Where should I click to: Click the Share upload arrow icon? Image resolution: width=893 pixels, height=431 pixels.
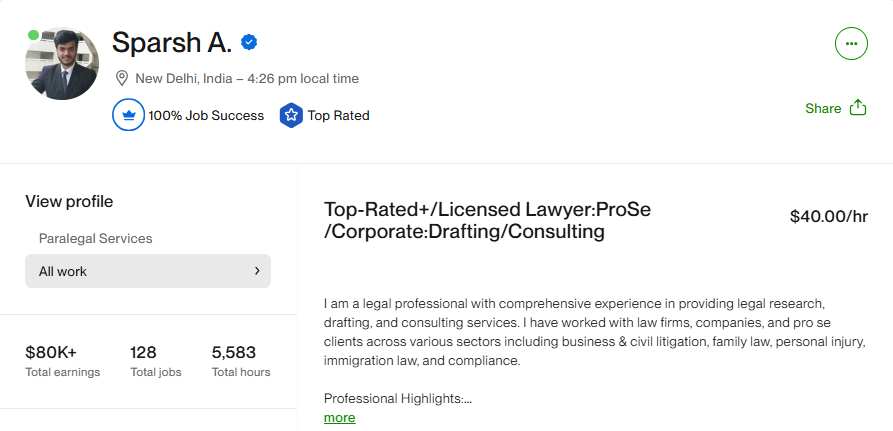pos(857,108)
